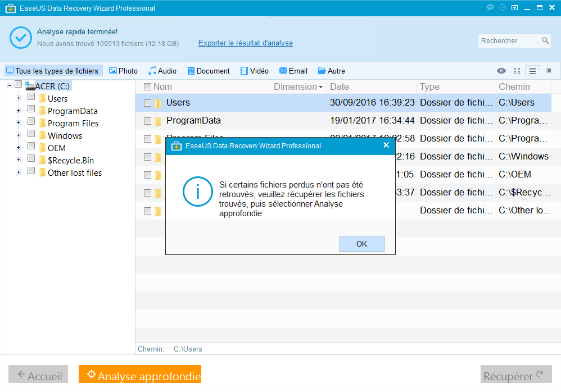Click the ACER (C:) drive icon

(29, 86)
